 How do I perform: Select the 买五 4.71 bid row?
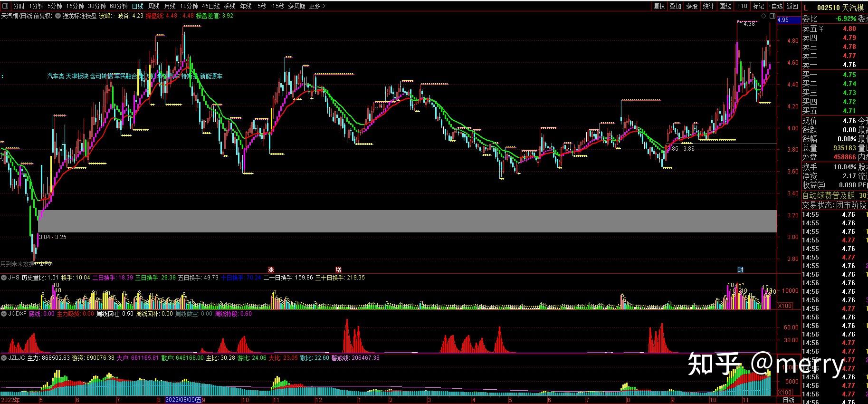click(835, 111)
